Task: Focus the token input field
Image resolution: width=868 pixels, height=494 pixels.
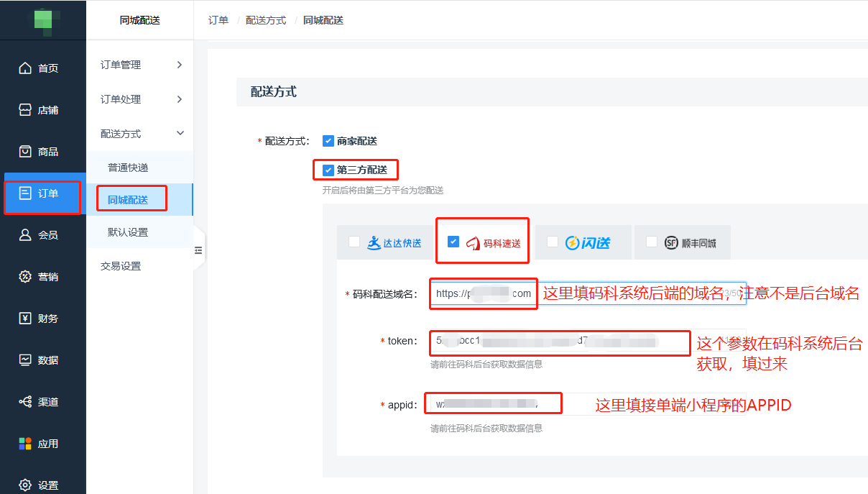Action: pos(588,341)
